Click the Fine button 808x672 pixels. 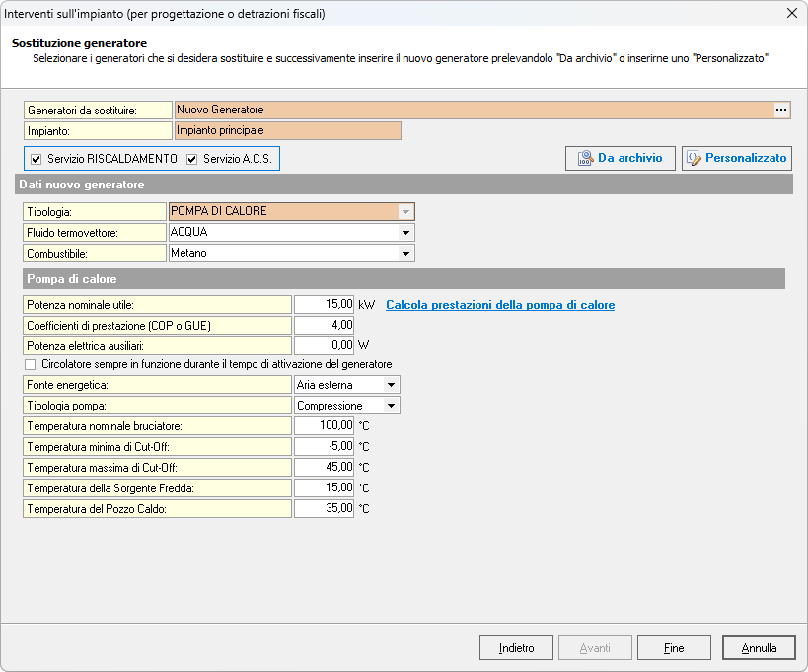(674, 648)
